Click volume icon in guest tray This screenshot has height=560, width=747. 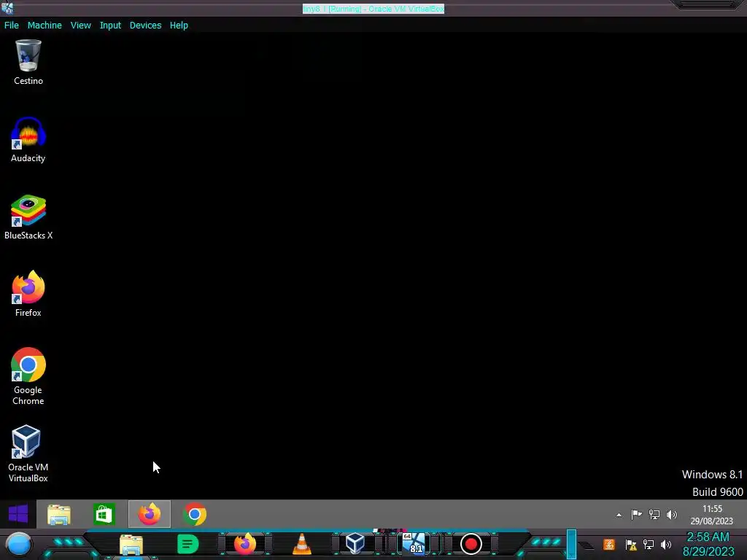pos(672,514)
